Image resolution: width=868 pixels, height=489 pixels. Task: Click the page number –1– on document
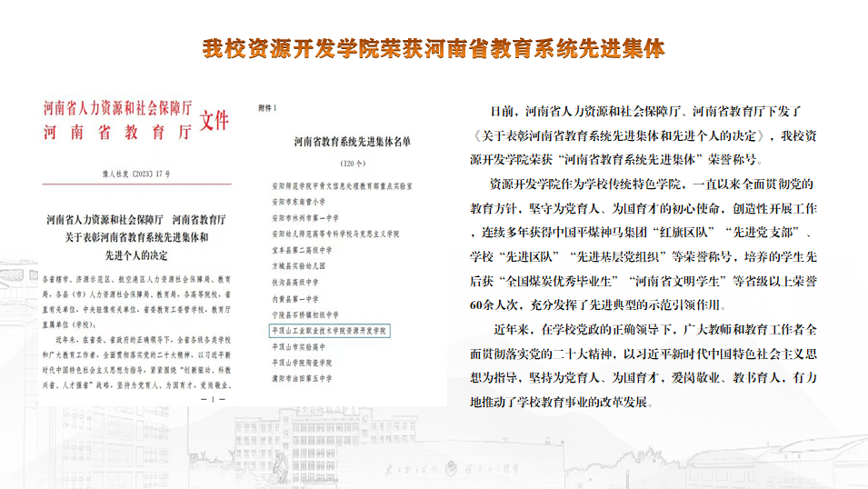[x=216, y=399]
